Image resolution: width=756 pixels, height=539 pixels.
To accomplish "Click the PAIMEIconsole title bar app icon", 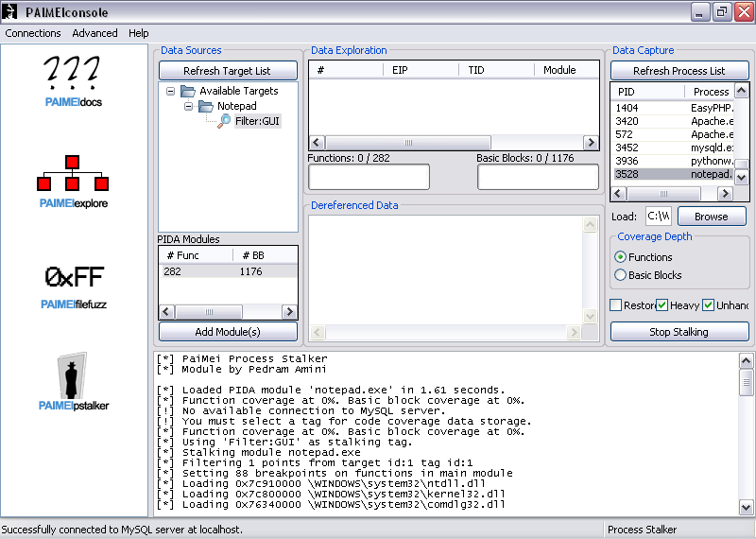I will pos(11,12).
